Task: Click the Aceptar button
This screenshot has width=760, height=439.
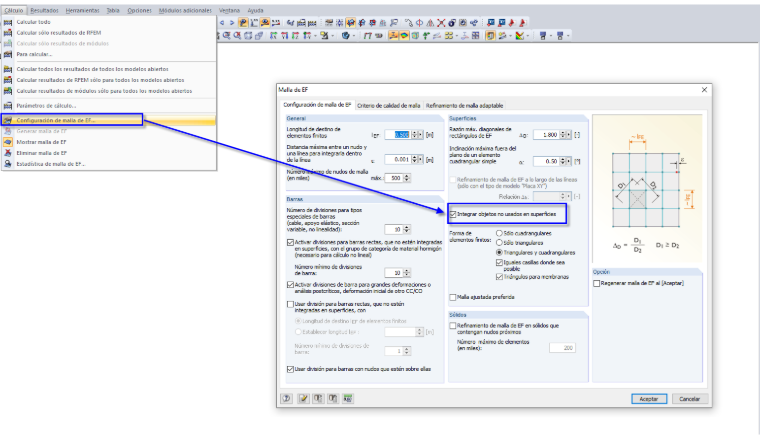Action: pyautogui.click(x=649, y=399)
